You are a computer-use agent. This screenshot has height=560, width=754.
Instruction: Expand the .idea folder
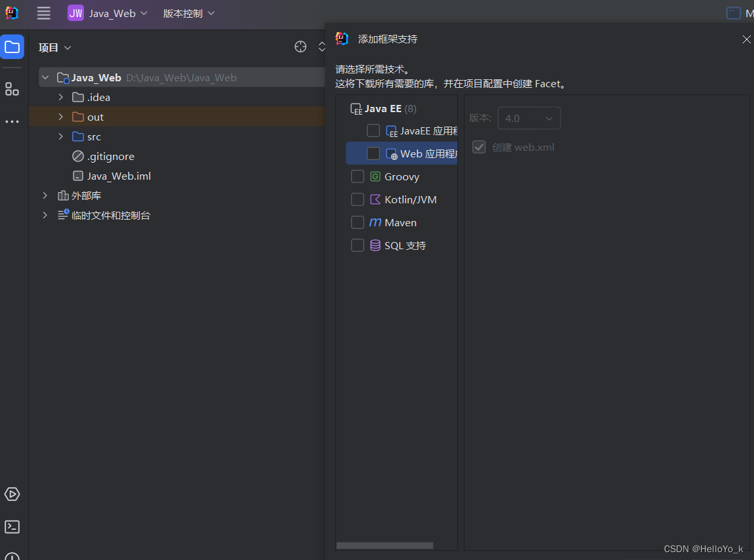click(x=60, y=97)
